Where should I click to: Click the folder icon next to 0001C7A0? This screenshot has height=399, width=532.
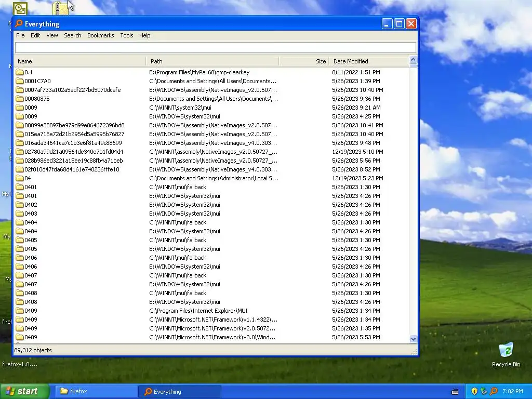coord(20,81)
